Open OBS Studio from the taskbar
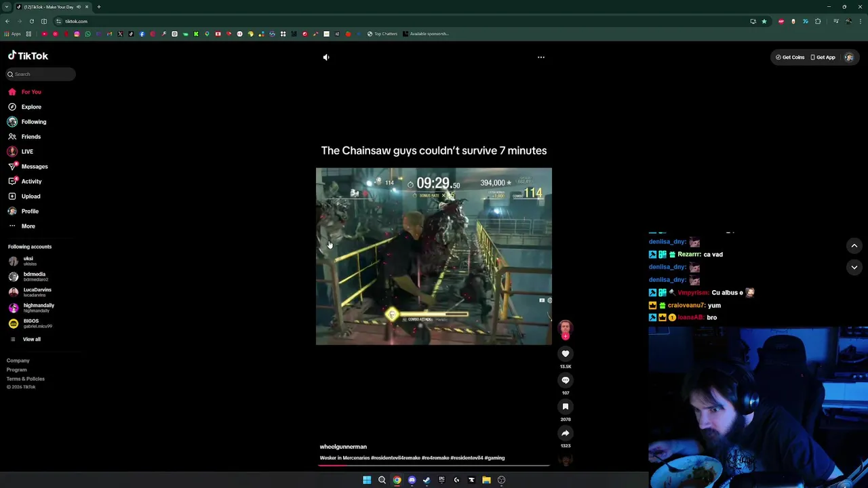Screen dimensions: 868x488 (x=501, y=480)
